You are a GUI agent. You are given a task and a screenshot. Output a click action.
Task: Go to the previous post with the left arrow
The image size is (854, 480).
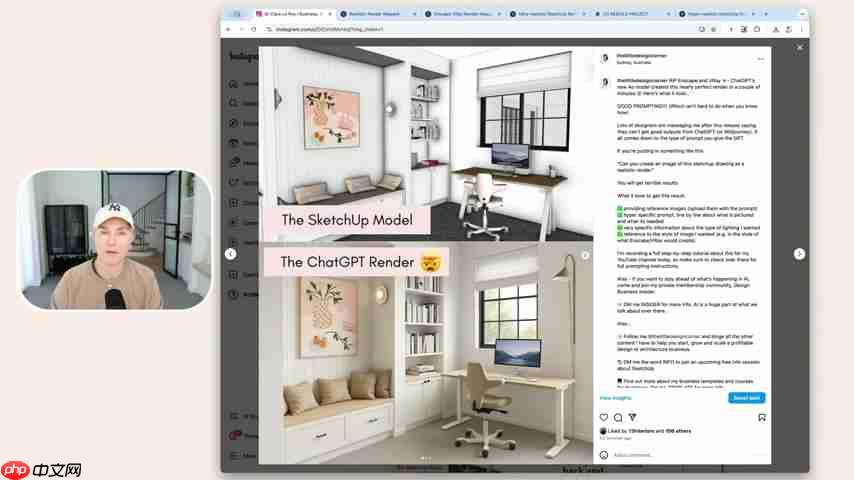pyautogui.click(x=230, y=254)
